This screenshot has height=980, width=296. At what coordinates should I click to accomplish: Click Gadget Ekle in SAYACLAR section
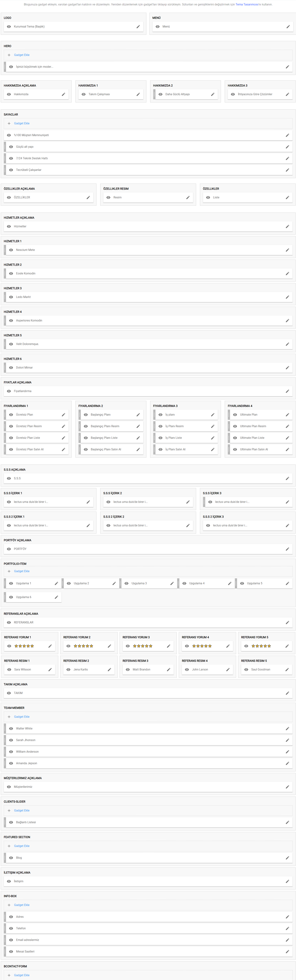pyautogui.click(x=22, y=124)
